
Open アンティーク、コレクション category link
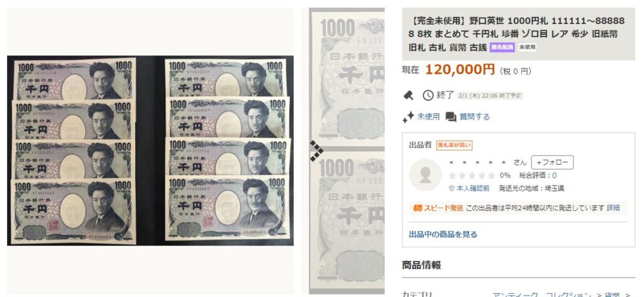(542, 294)
